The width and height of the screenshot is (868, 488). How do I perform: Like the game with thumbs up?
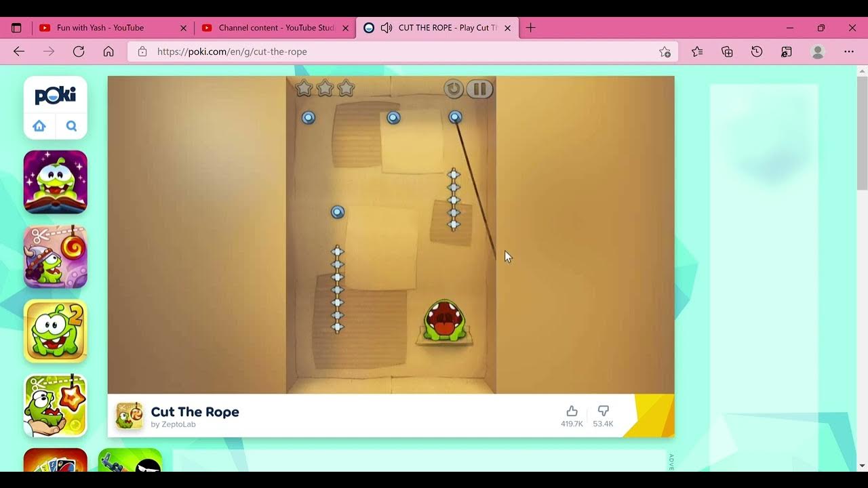click(x=572, y=411)
